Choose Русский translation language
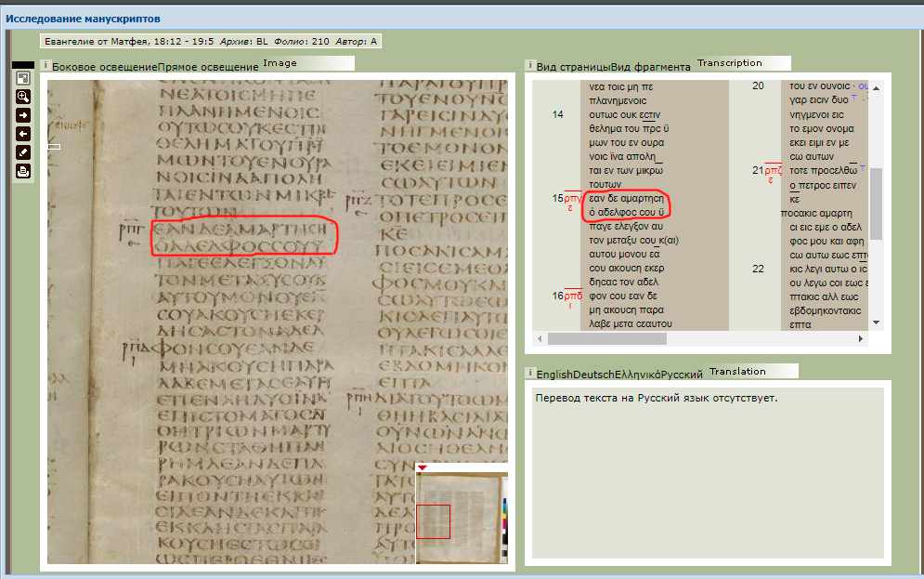Viewport: 924px width, 579px height. pyautogui.click(x=682, y=375)
